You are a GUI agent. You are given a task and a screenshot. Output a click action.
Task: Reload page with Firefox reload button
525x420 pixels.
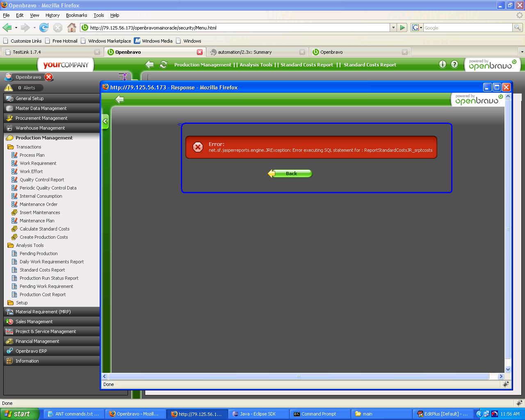pyautogui.click(x=44, y=28)
